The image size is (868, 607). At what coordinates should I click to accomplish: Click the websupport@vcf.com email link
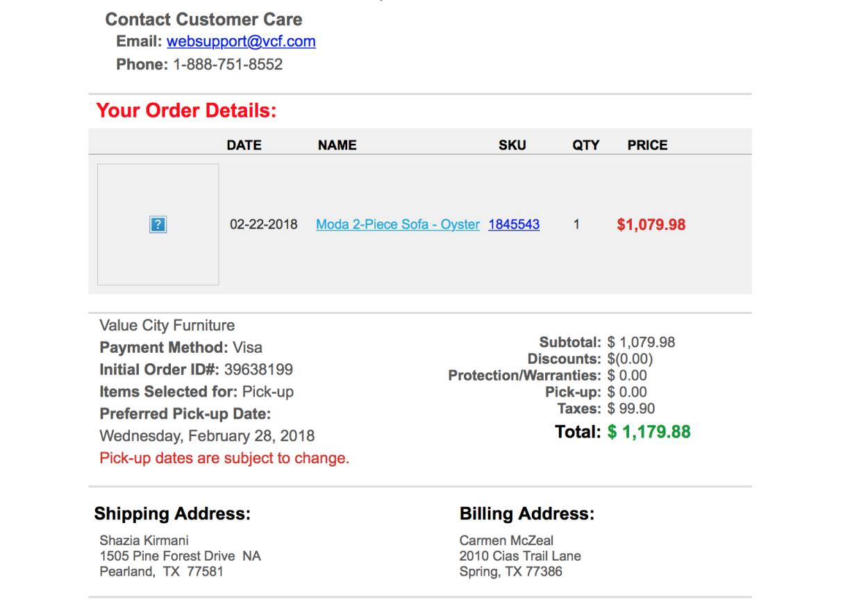(x=241, y=42)
